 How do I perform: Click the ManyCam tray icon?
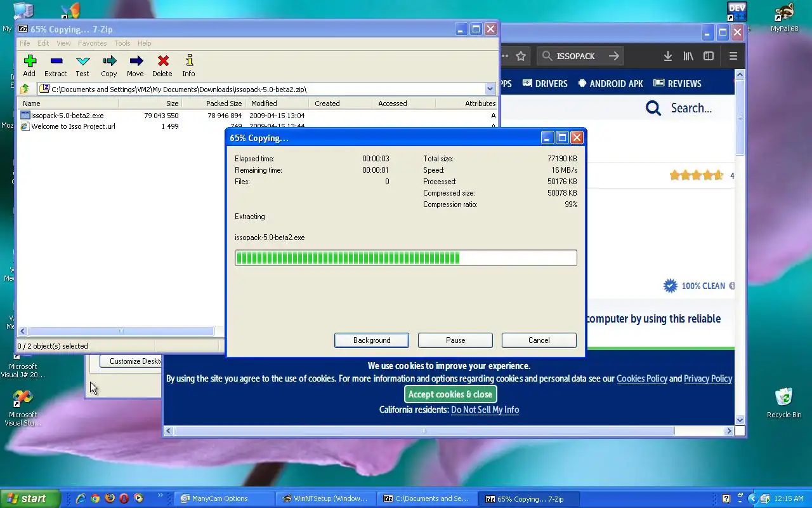pos(764,498)
